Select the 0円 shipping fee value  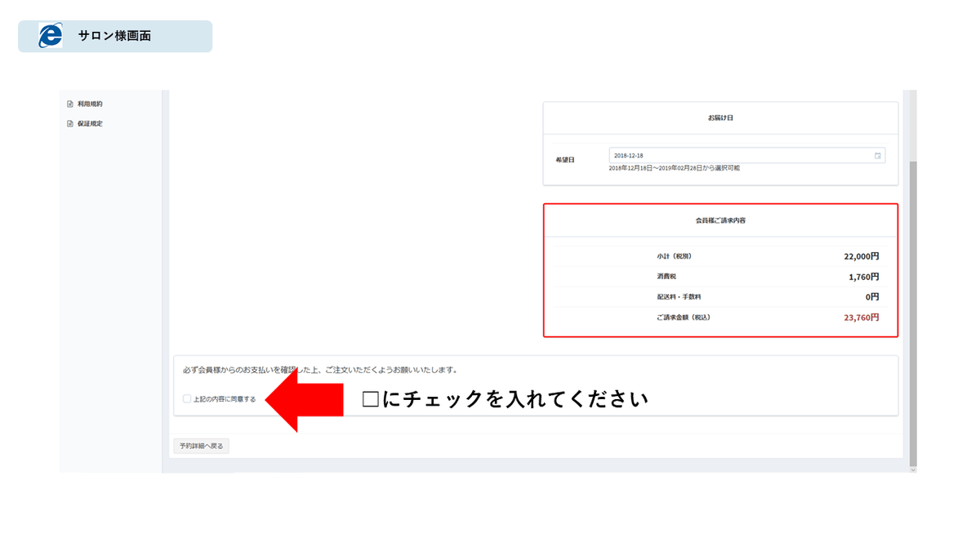[873, 297]
